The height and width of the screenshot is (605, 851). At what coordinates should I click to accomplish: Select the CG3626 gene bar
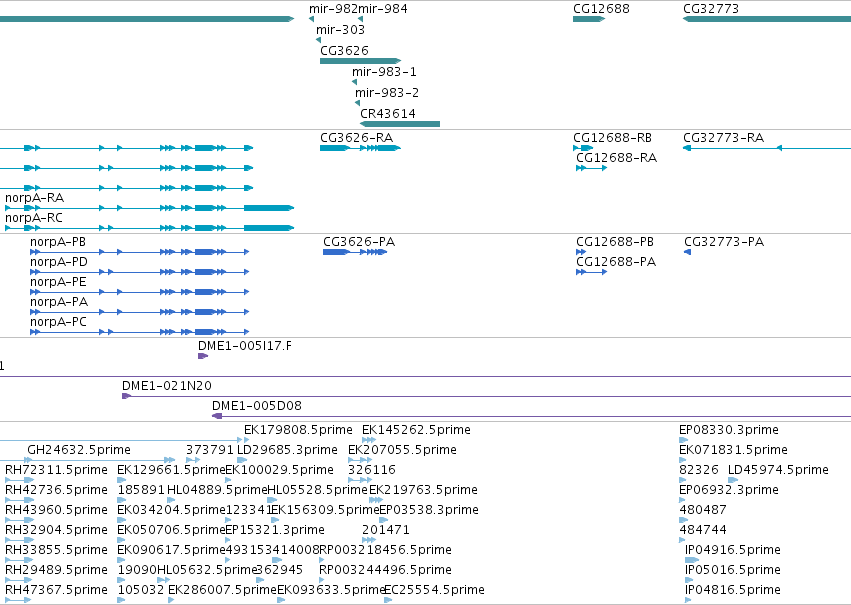coord(360,61)
